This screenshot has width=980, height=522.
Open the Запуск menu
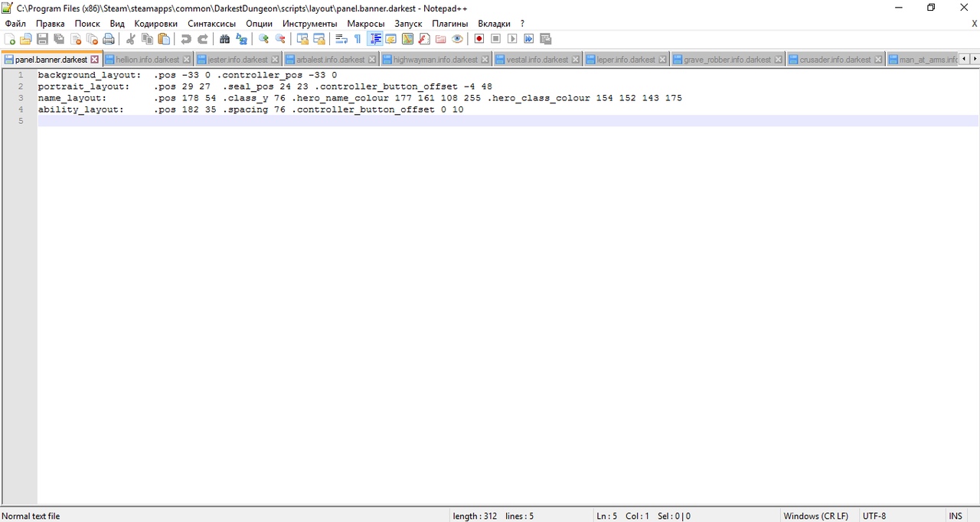point(408,24)
